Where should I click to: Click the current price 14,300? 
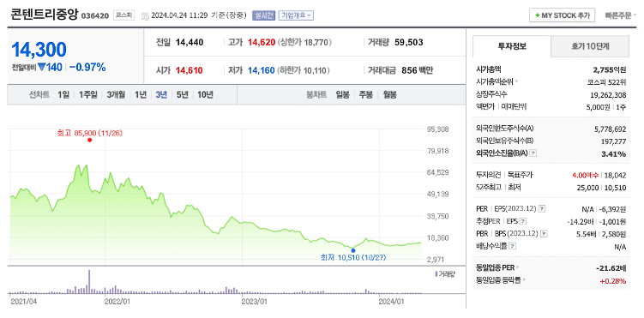click(x=39, y=50)
